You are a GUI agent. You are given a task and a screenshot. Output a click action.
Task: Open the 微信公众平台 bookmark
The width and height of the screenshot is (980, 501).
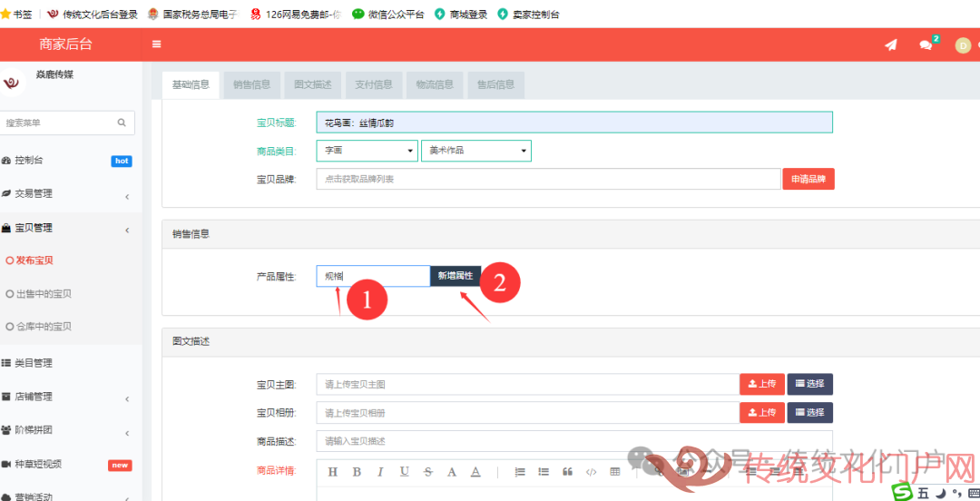[388, 14]
